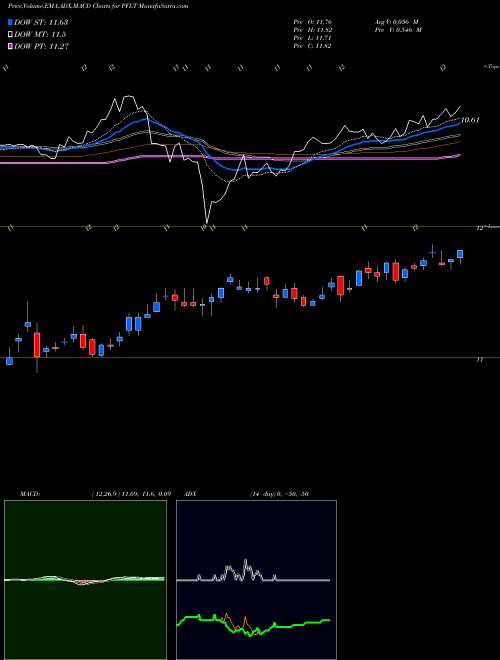Select the previous volume 'Pre V' reading
The image size is (500, 660).
(397, 30)
